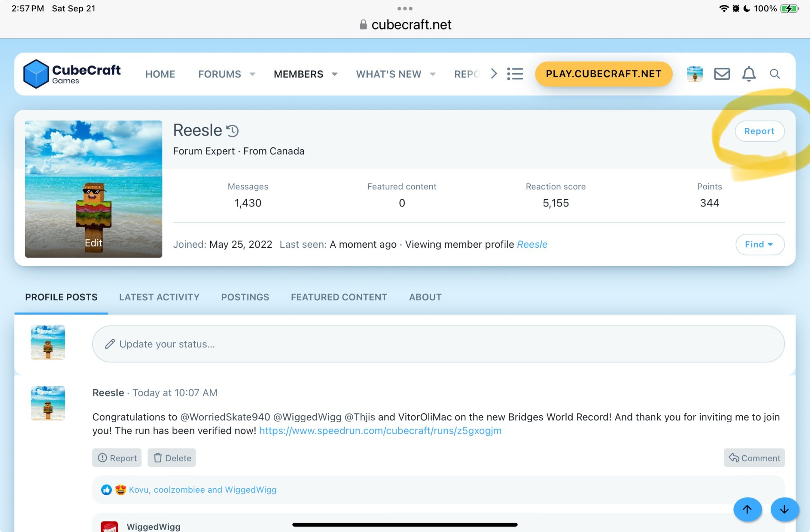The height and width of the screenshot is (532, 810).
Task: Expand the Members dropdown arrow
Action: click(x=335, y=74)
